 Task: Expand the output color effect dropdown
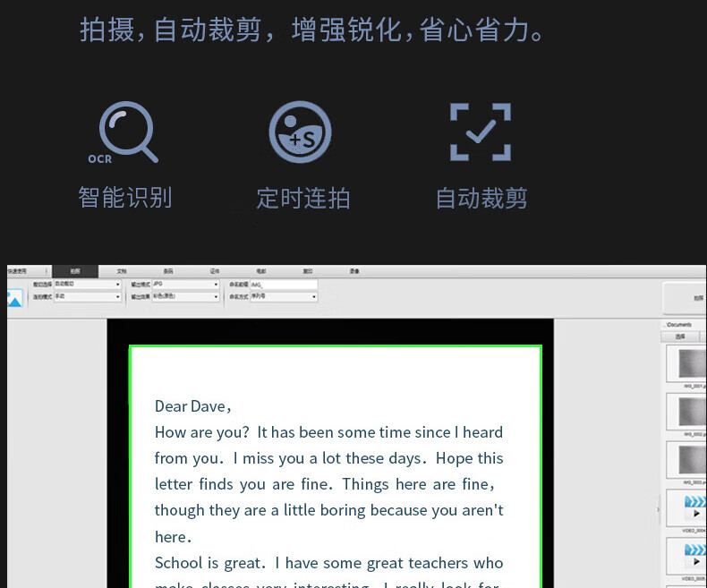185,296
